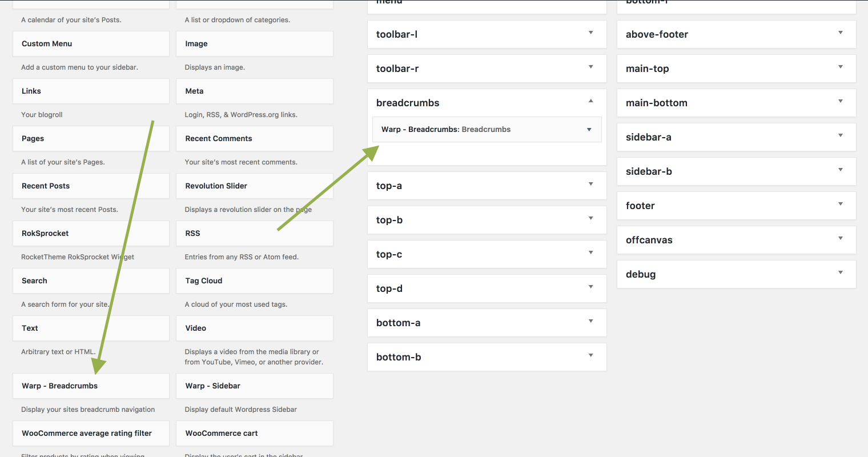The image size is (868, 457).
Task: Click 'Display default Wordpress Sidebar' description
Action: (241, 410)
